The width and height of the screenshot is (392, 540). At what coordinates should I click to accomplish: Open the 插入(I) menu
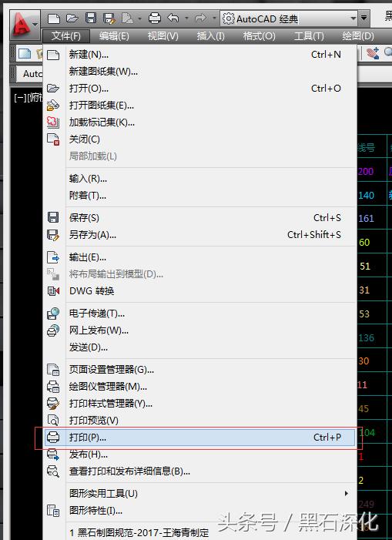pyautogui.click(x=210, y=35)
